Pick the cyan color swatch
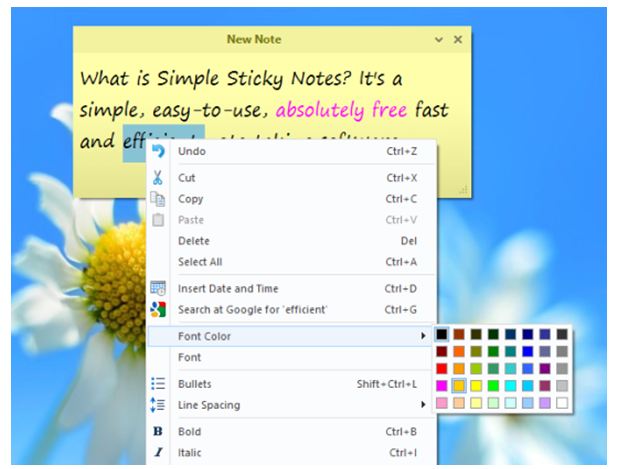The height and width of the screenshot is (469, 622). (x=511, y=386)
